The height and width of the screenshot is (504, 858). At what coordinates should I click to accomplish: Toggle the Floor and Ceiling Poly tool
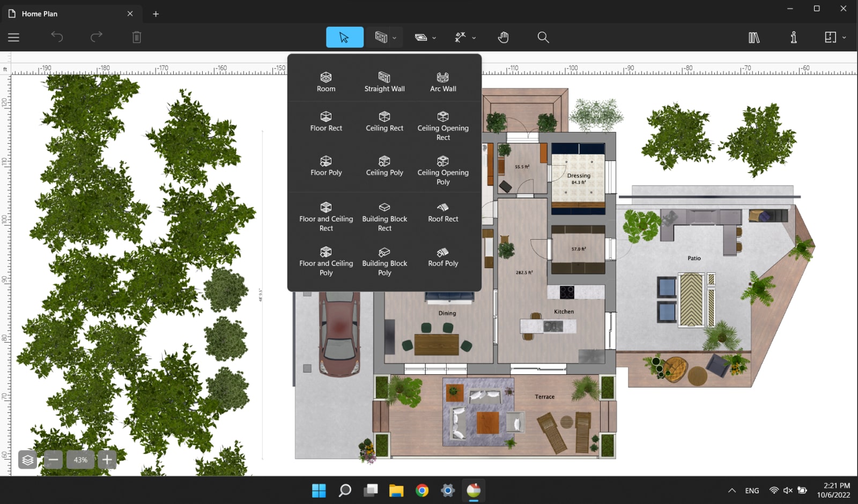[326, 261]
